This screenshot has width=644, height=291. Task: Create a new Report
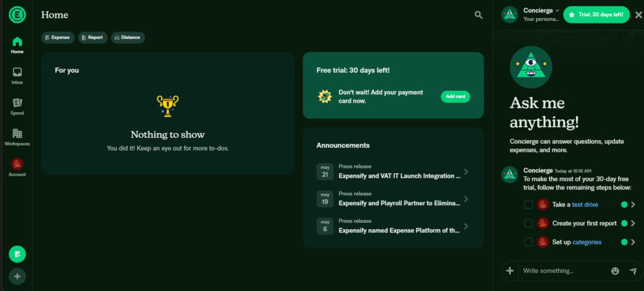tap(93, 37)
